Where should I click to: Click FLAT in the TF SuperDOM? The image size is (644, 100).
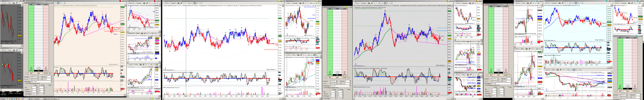pos(498,75)
